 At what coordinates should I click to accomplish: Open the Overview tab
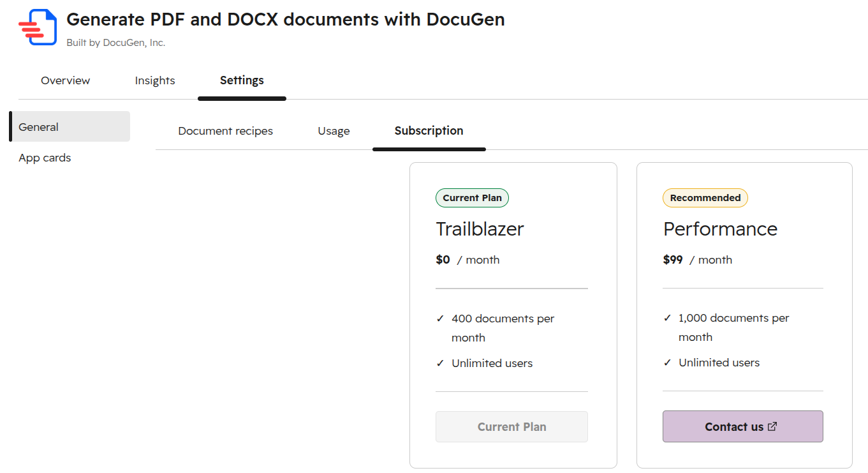point(66,80)
